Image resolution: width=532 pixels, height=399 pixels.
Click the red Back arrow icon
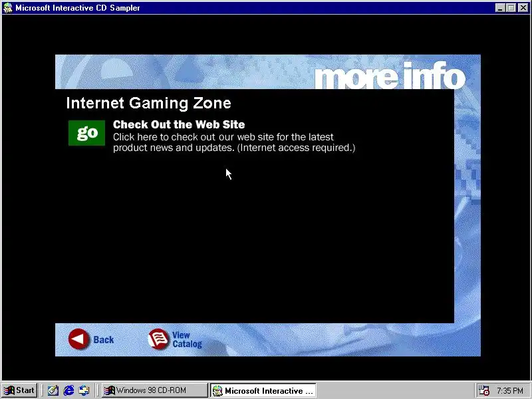(78, 339)
